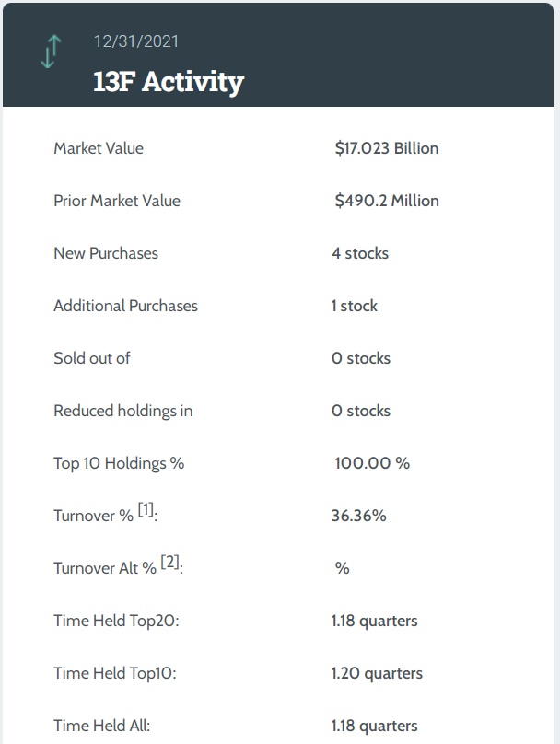Click the Additional Purchases label
The image size is (560, 744).
point(125,306)
